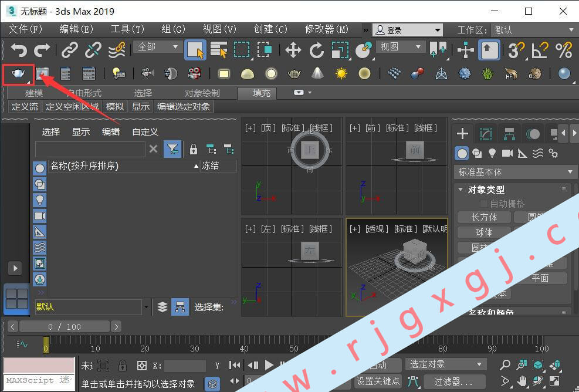
Task: Choose Rectangular Selection Region icon
Action: [x=242, y=50]
